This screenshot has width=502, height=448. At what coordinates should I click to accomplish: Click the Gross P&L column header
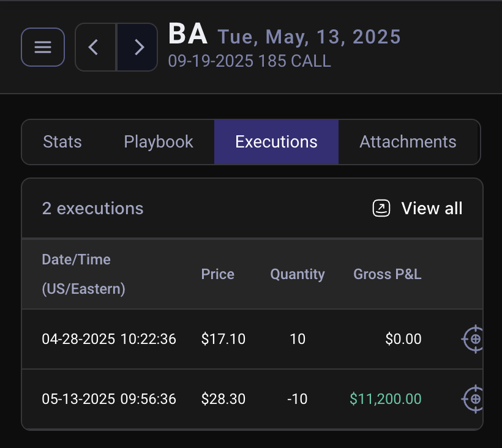tap(388, 274)
